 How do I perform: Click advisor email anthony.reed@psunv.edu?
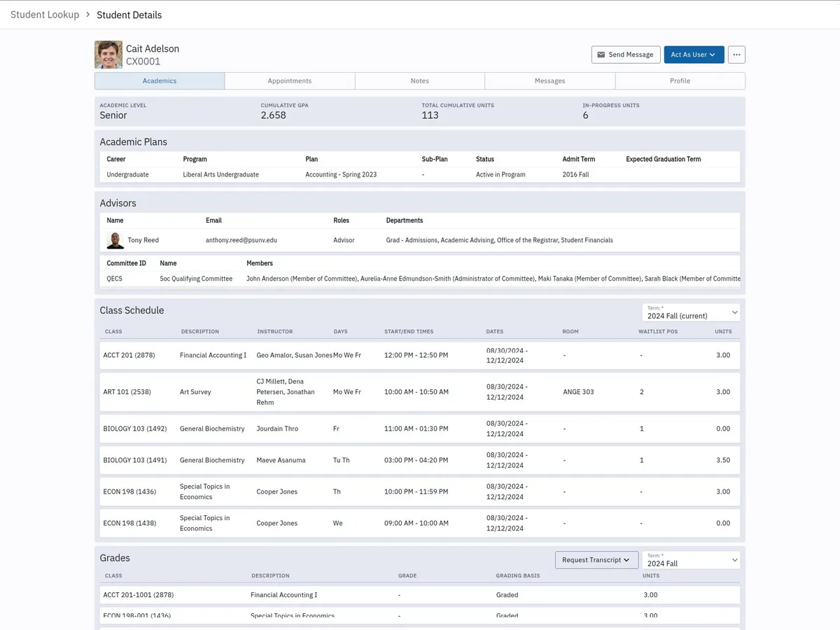pyautogui.click(x=241, y=240)
